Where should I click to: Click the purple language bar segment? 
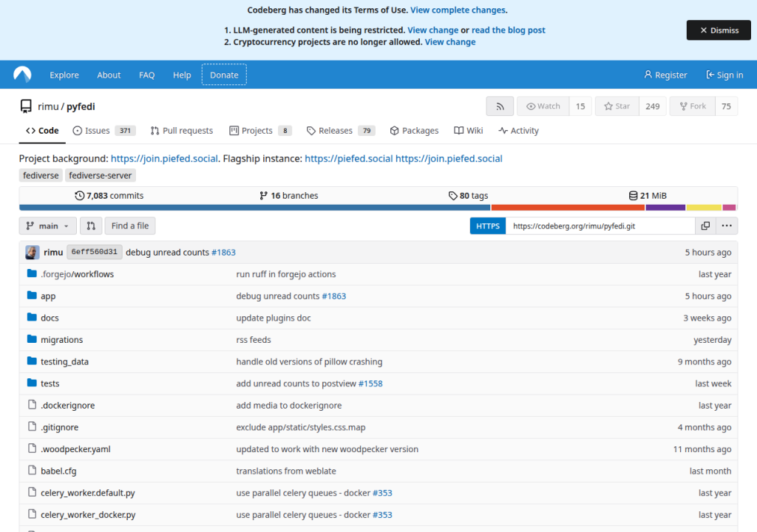pos(665,208)
